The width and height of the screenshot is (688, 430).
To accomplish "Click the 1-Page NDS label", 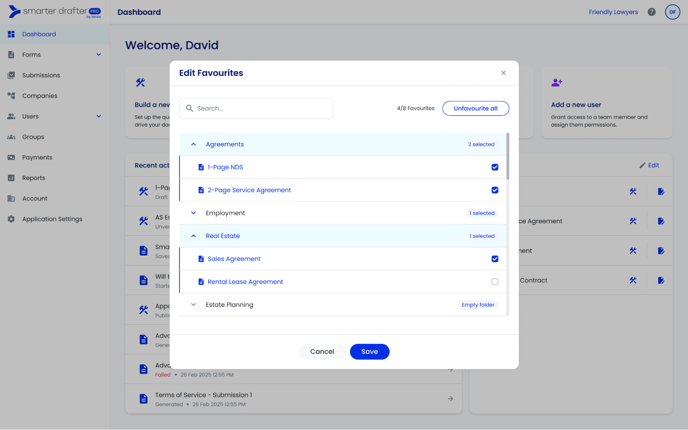I will (225, 167).
